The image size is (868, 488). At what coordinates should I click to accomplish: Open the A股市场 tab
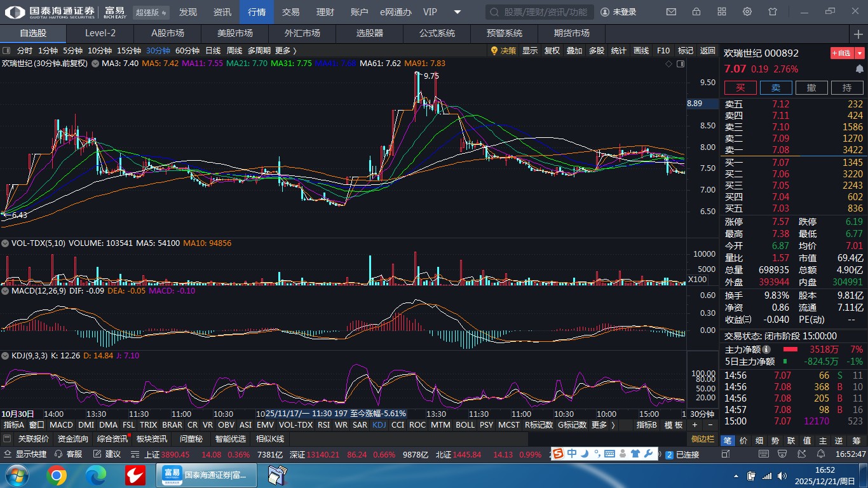[168, 34]
